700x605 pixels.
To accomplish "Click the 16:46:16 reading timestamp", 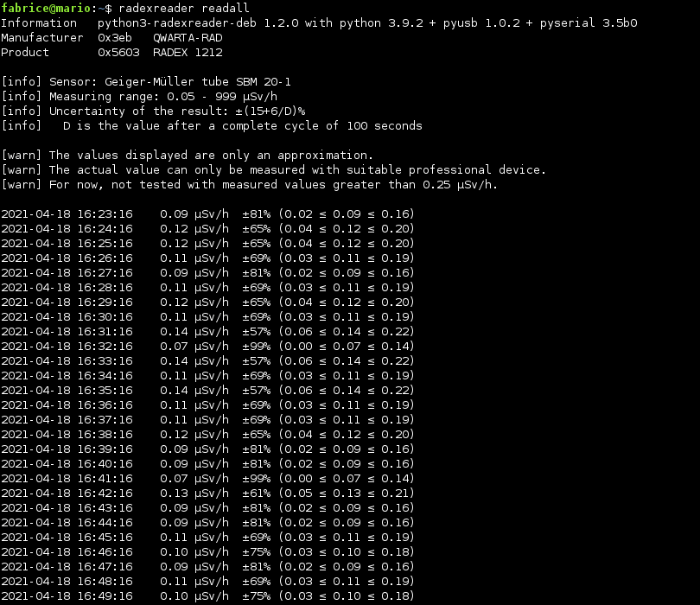I will pyautogui.click(x=105, y=551).
